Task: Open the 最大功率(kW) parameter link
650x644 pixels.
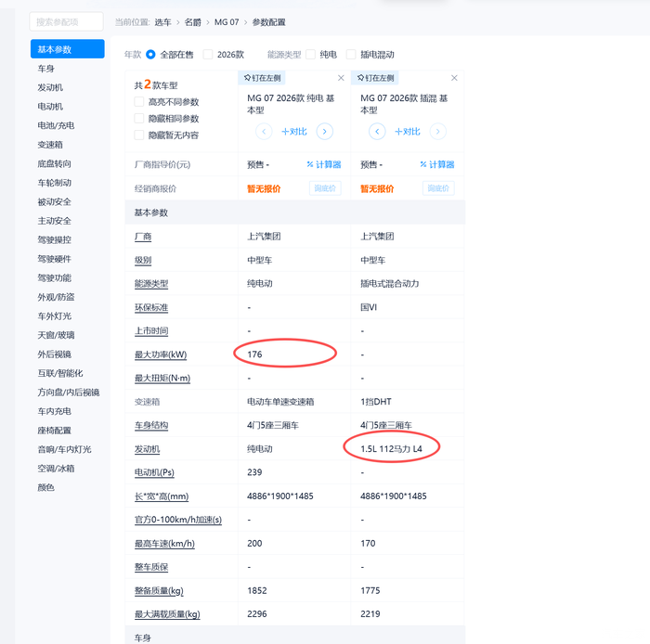Action: tap(161, 354)
